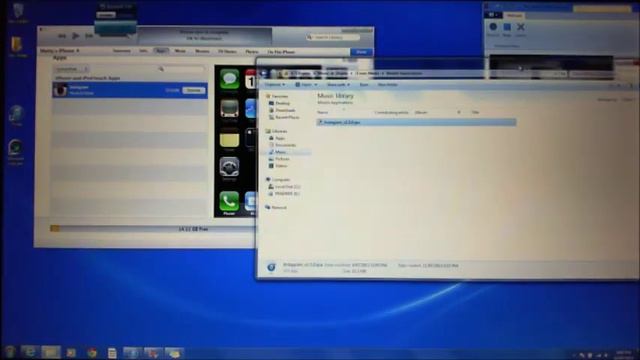Click the Windows Start button
The image size is (640, 360).
click(x=9, y=352)
